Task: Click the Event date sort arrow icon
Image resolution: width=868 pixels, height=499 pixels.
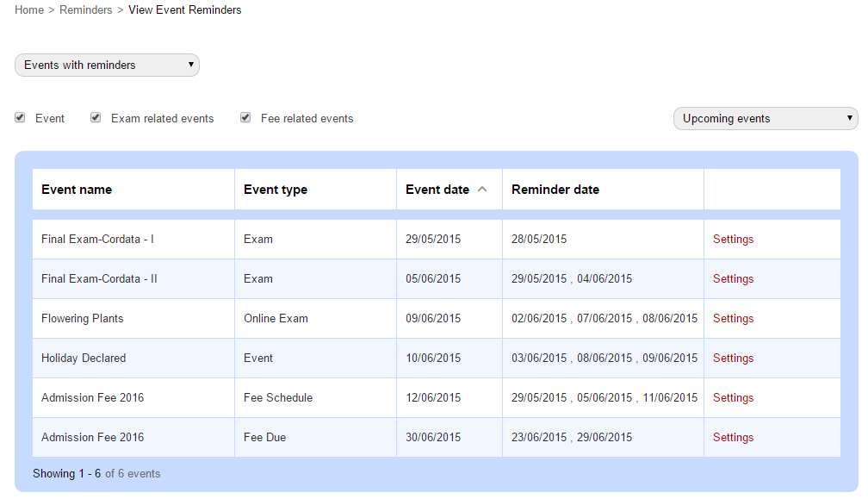Action: coord(482,190)
